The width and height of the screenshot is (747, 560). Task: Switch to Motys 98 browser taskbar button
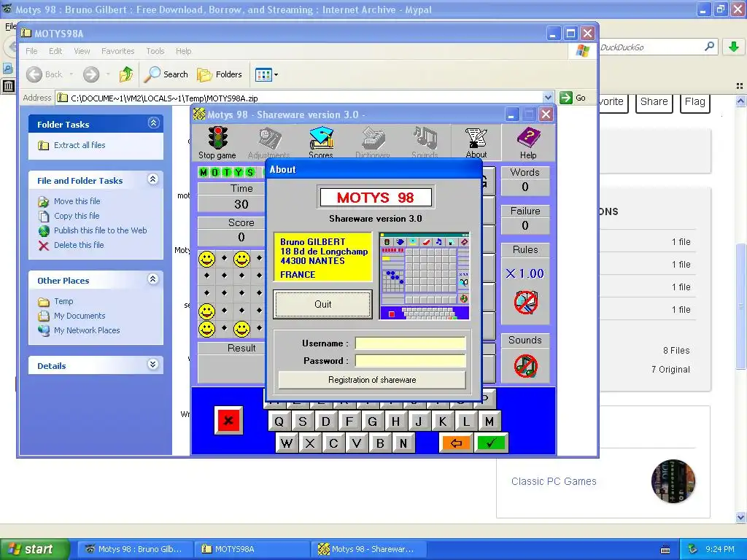pyautogui.click(x=135, y=549)
